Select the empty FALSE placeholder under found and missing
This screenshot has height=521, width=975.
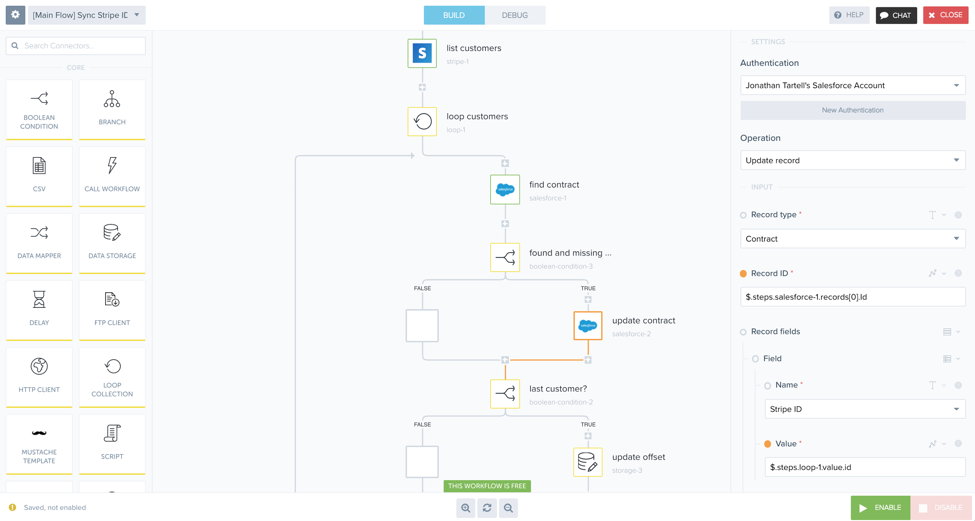tap(422, 326)
